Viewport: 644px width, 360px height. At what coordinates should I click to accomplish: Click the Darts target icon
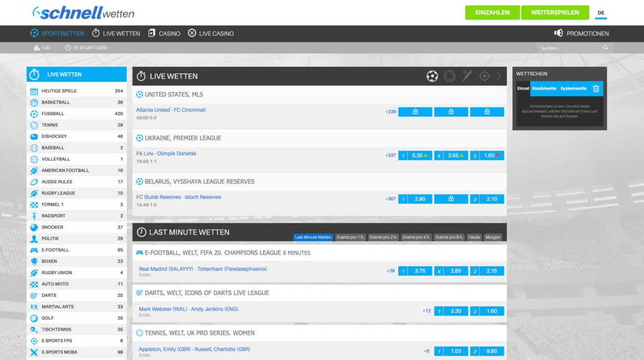click(x=34, y=296)
